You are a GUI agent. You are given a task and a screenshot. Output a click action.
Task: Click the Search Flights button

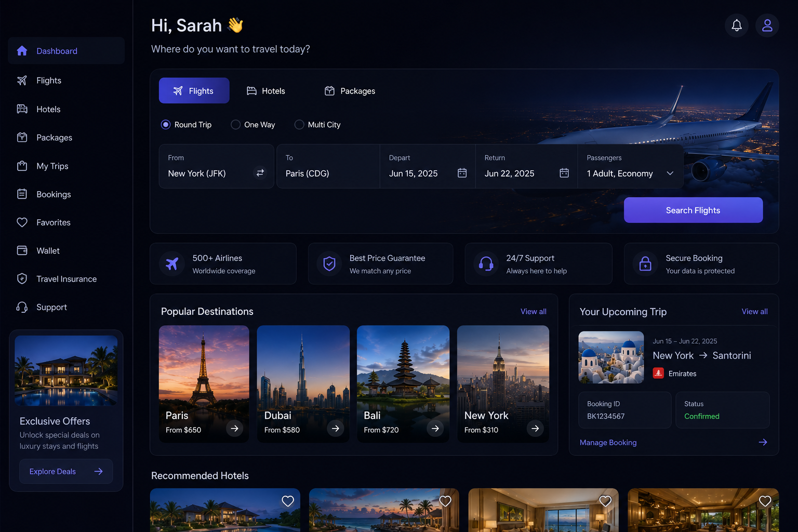[x=693, y=210]
